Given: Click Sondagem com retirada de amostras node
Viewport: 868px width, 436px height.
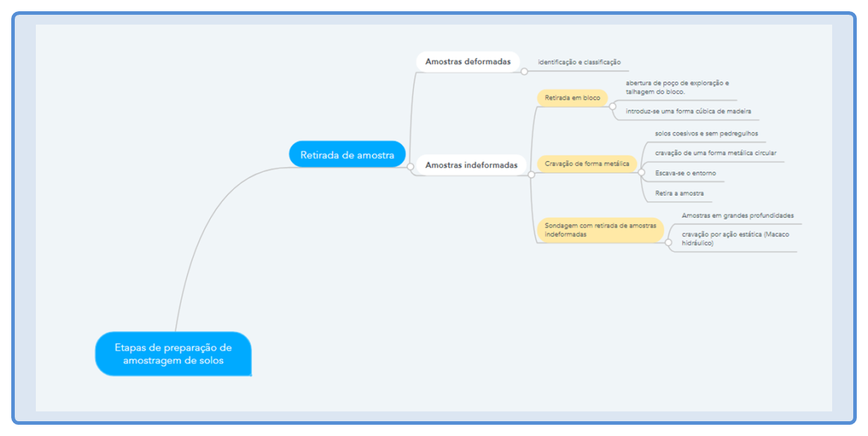Looking at the screenshot, I should pyautogui.click(x=600, y=230).
